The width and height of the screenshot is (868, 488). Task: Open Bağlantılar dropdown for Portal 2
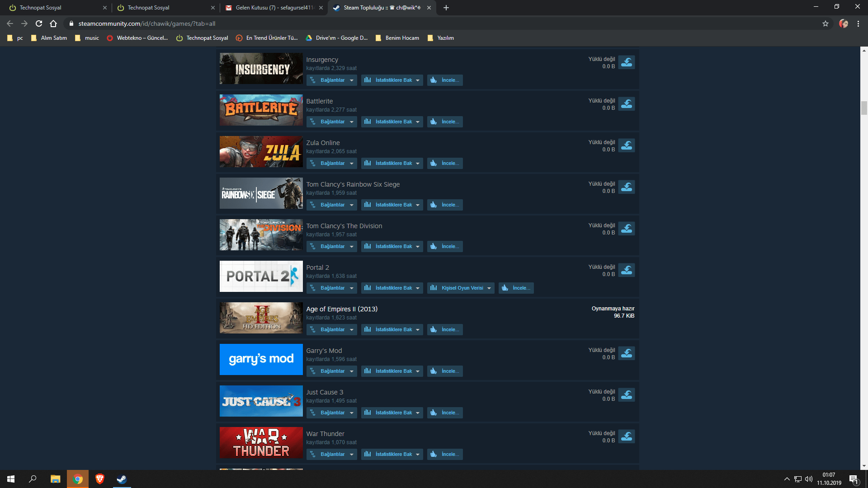331,288
